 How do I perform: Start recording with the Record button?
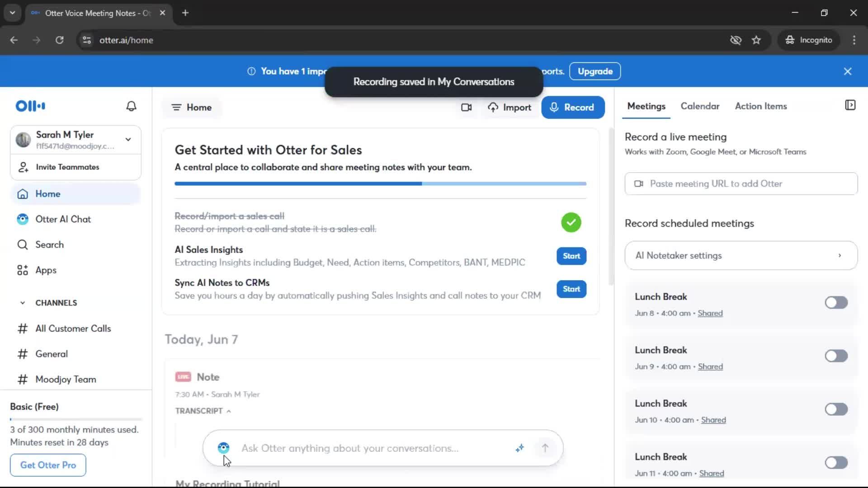573,108
